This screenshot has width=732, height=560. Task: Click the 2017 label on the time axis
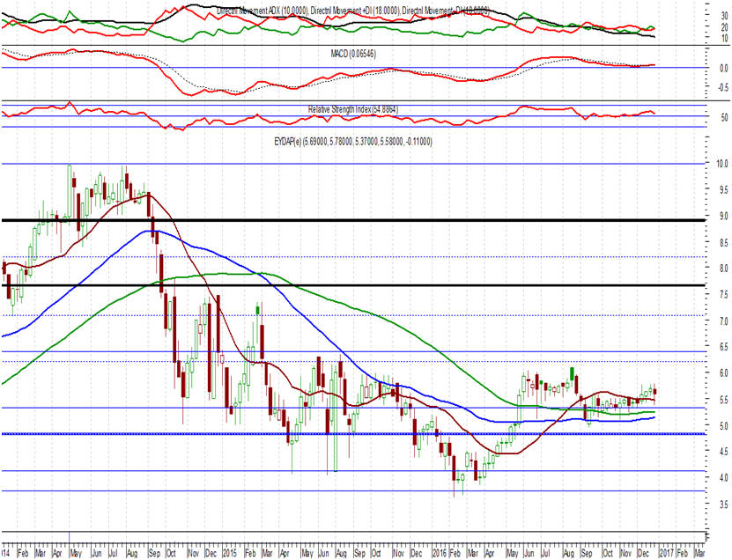(x=666, y=554)
